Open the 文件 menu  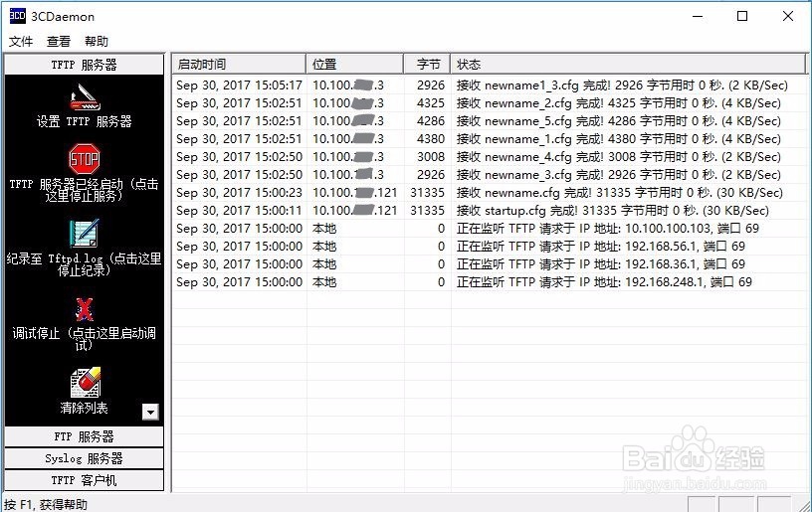tap(21, 42)
